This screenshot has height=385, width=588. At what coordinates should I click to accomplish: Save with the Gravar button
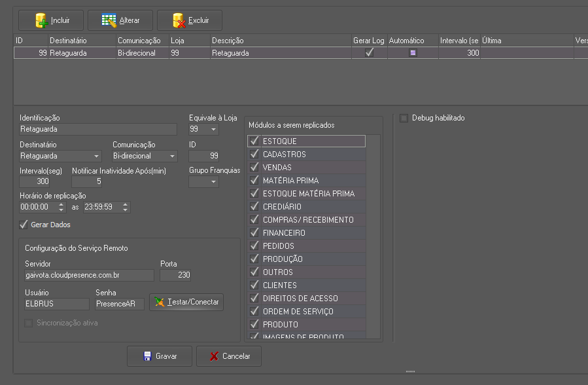point(160,356)
